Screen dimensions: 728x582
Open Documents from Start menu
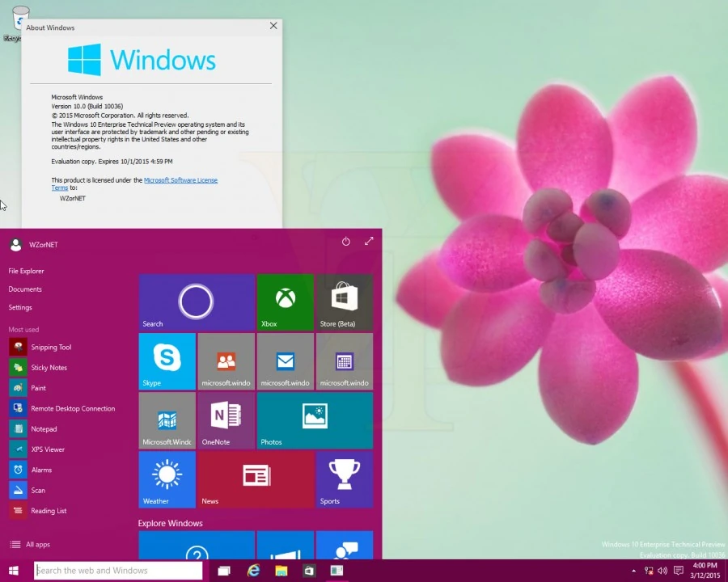(x=25, y=289)
